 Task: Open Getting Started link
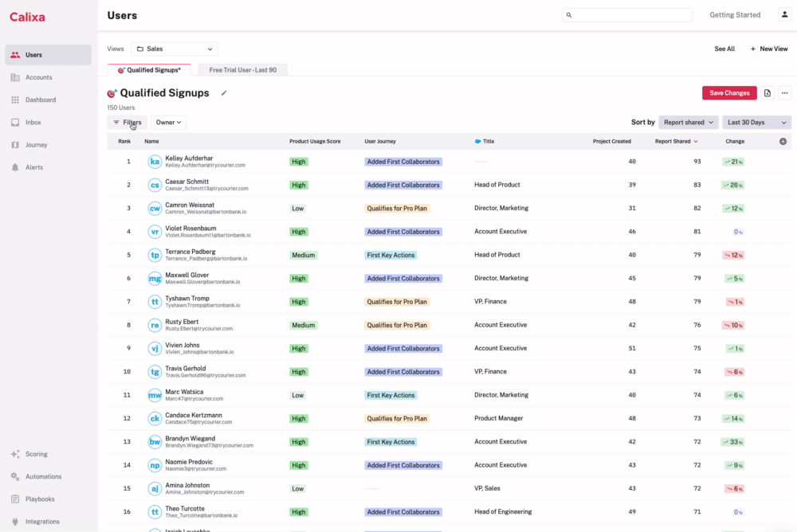[x=735, y=15]
